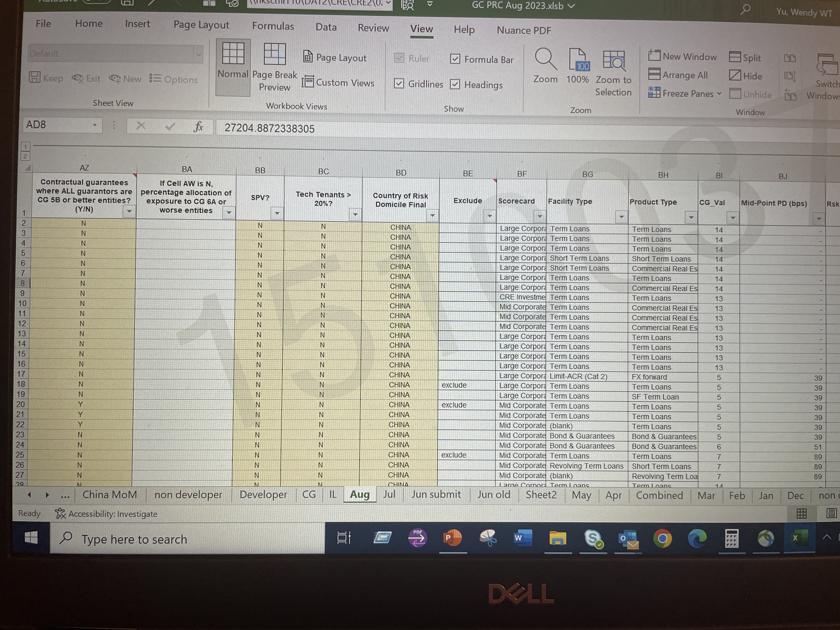840x630 pixels.
Task: Click the 100% zoom icon
Action: click(x=578, y=61)
